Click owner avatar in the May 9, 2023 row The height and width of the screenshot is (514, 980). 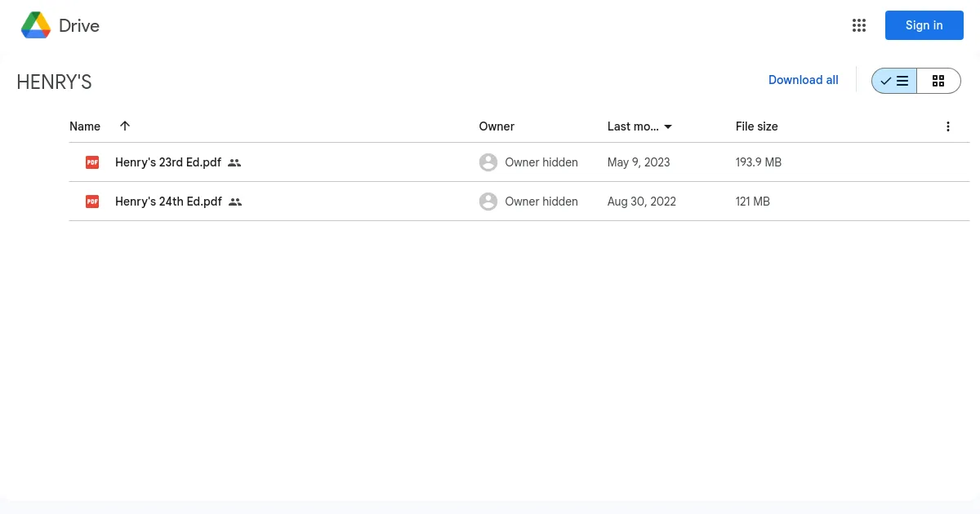tap(488, 162)
